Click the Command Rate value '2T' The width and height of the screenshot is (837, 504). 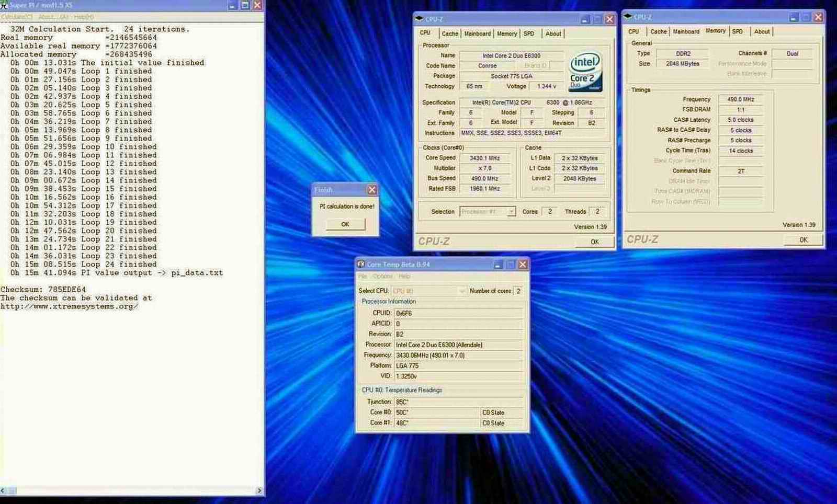tap(740, 171)
